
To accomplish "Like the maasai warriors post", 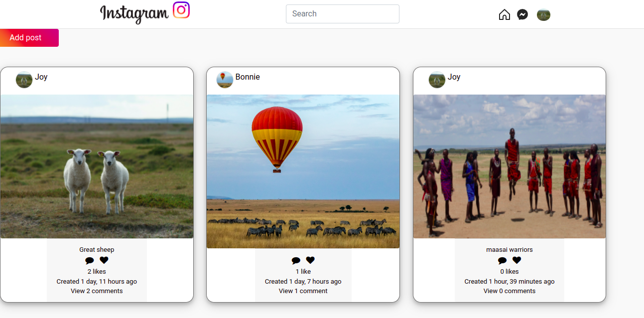I will point(516,260).
